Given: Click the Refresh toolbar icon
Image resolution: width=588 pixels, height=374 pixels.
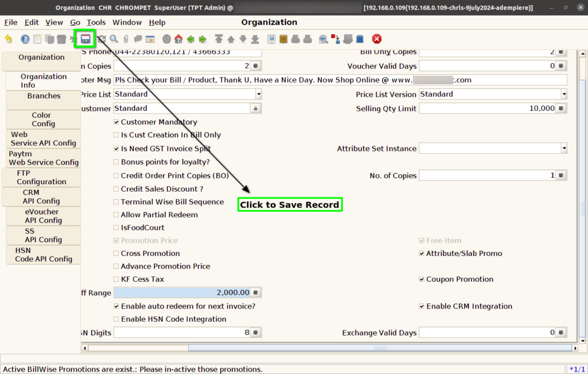Looking at the screenshot, I should point(102,39).
